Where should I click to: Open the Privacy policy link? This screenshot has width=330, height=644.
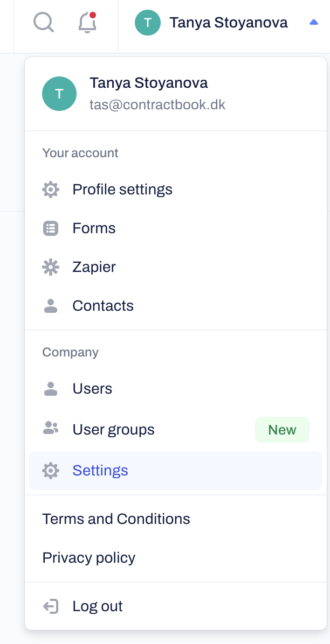[89, 558]
